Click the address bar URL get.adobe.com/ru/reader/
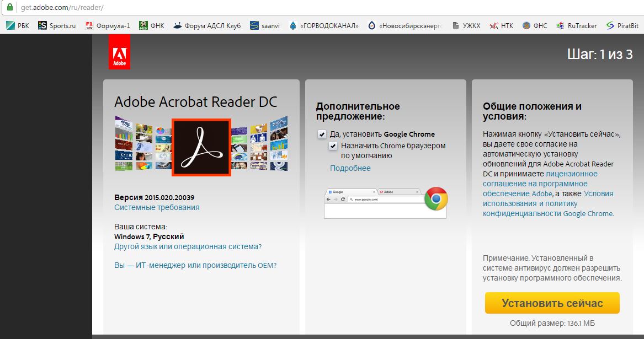Screen dimensions: 644x339 pyautogui.click(x=62, y=7)
